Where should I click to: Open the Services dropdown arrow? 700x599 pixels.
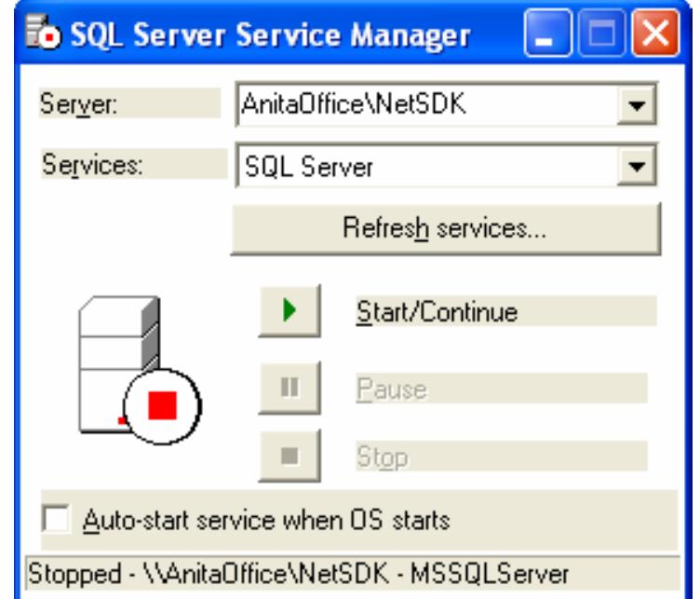(636, 166)
